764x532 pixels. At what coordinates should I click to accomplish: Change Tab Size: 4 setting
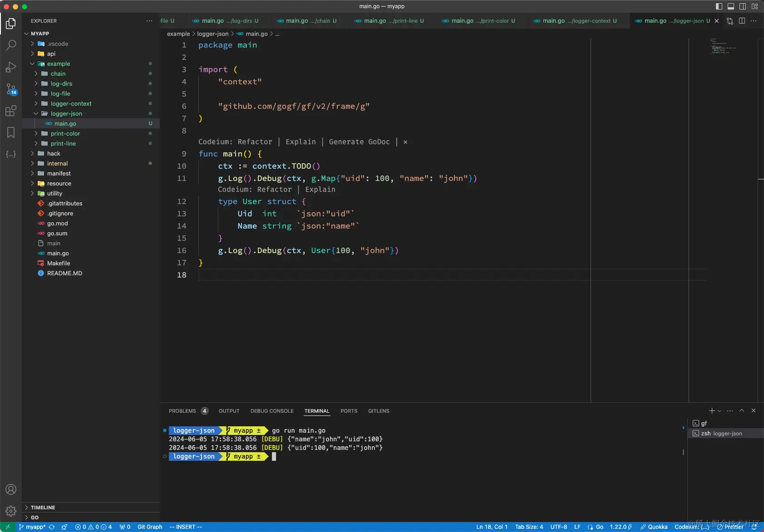pos(529,527)
